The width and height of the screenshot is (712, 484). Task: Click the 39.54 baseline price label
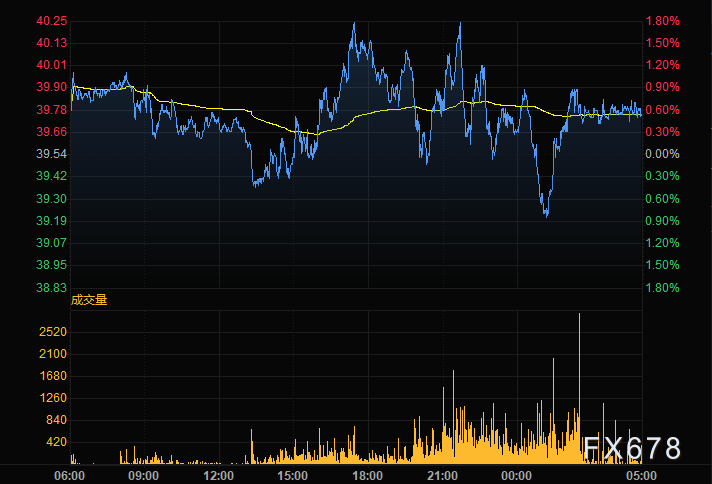click(51, 154)
